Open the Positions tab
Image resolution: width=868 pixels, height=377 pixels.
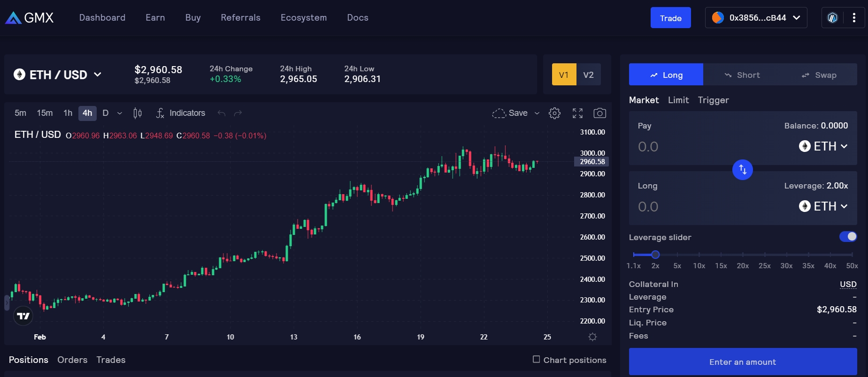click(x=29, y=360)
